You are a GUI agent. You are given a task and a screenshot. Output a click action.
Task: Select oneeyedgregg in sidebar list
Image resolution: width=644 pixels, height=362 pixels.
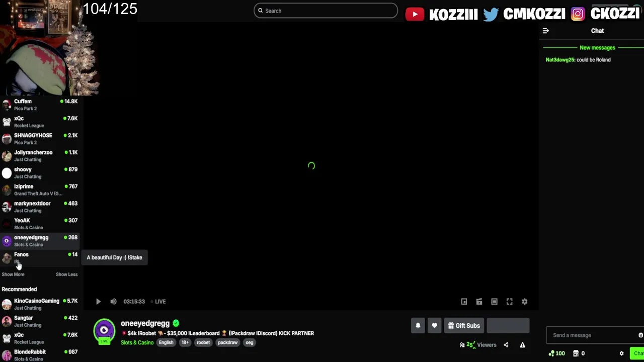click(40, 241)
